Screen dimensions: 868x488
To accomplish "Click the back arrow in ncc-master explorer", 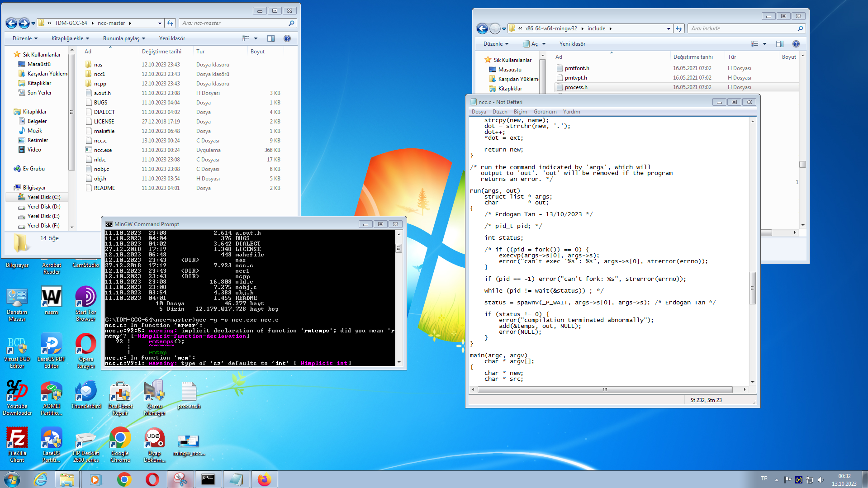I will point(11,23).
